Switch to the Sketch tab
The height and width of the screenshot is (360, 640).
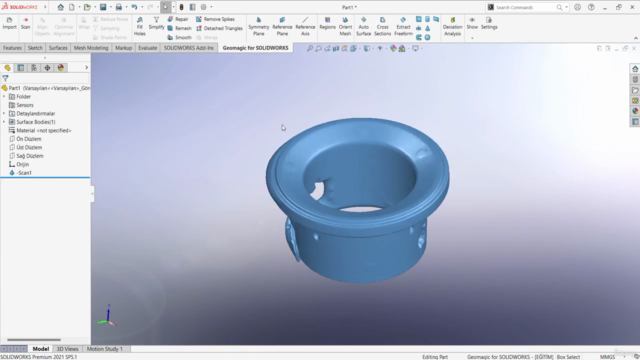pos(35,48)
